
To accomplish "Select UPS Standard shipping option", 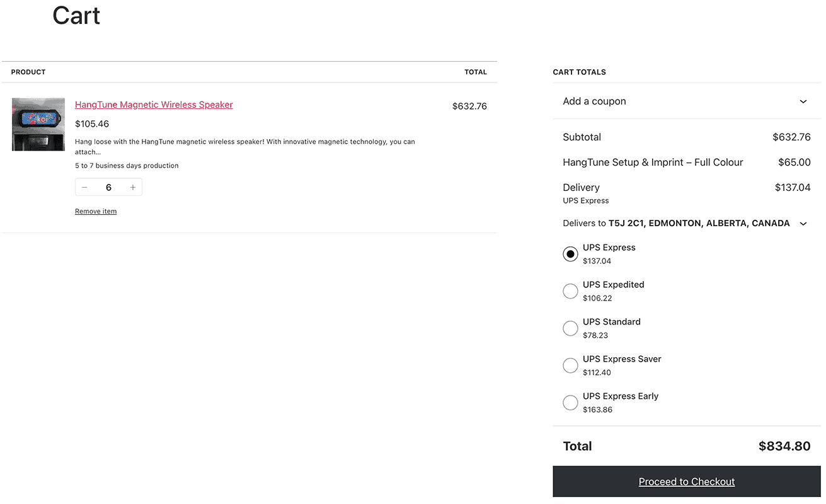I will coord(570,328).
